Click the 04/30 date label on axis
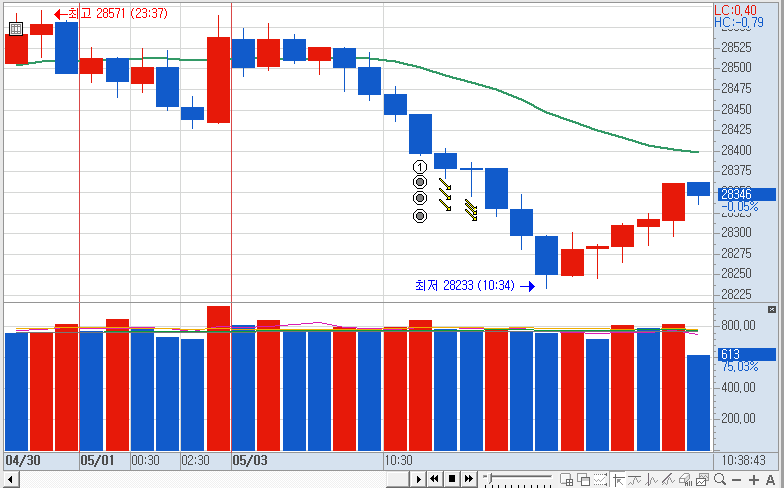 22,460
